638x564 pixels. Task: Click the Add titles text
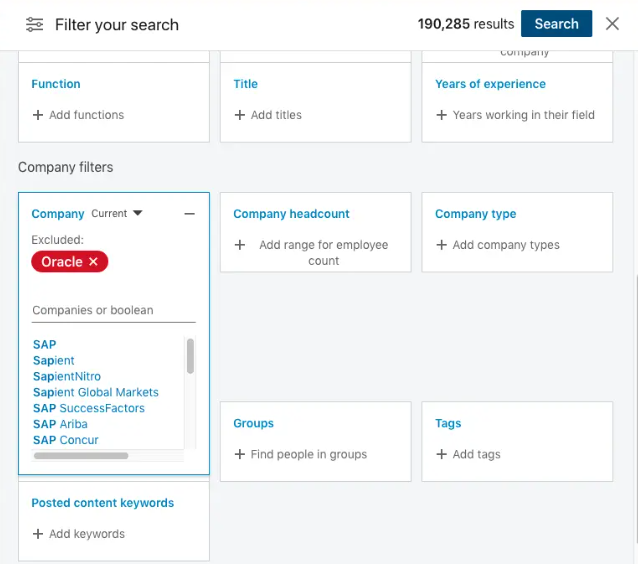[276, 115]
